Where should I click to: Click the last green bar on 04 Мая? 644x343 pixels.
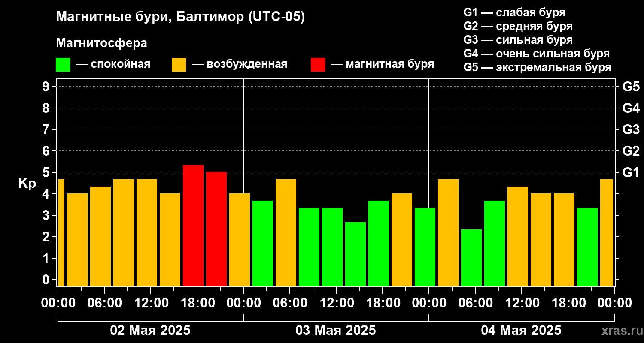point(587,247)
